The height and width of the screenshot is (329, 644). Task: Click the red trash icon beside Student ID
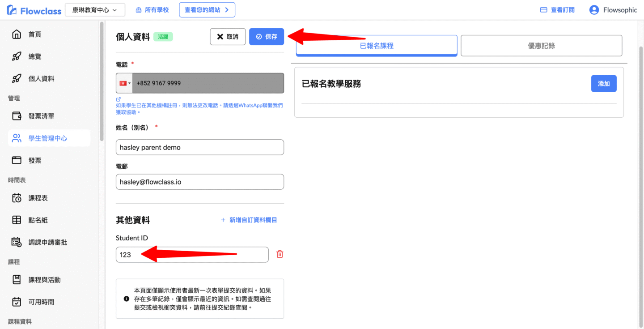pos(280,254)
